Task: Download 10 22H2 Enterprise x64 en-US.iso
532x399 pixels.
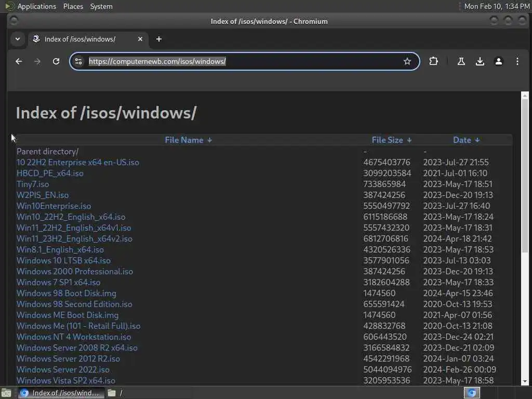Action: [78, 162]
